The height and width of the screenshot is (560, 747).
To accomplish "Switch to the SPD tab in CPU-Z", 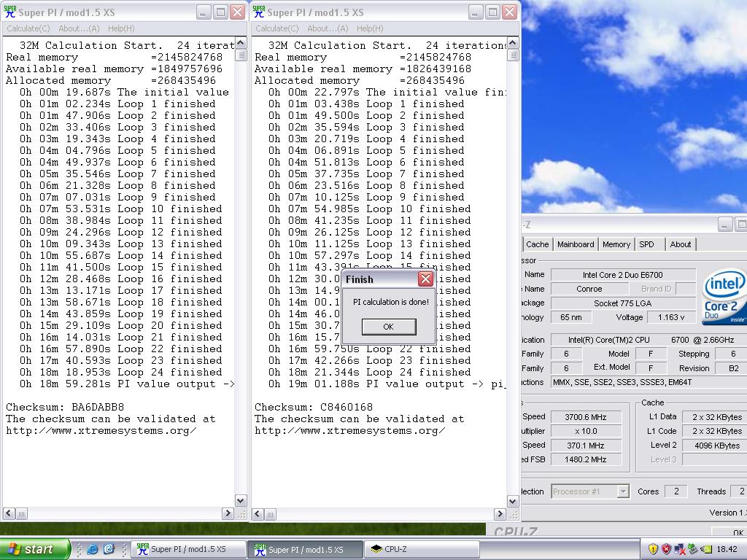I will (646, 244).
